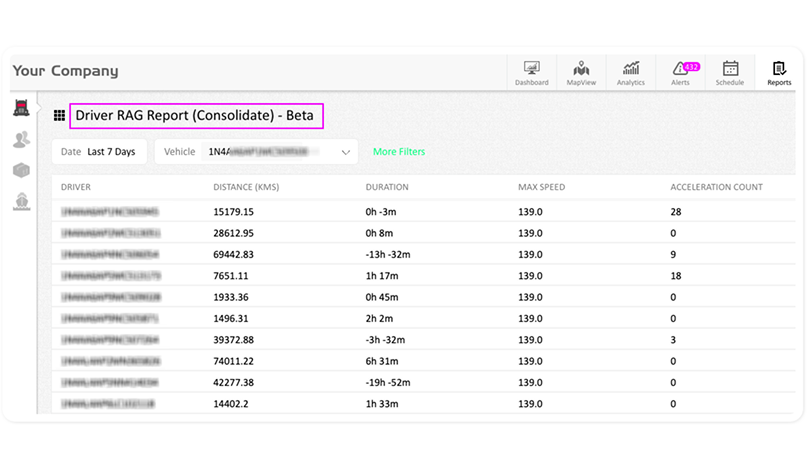
Task: Open the drivers people icon in sidebar
Action: click(x=21, y=140)
